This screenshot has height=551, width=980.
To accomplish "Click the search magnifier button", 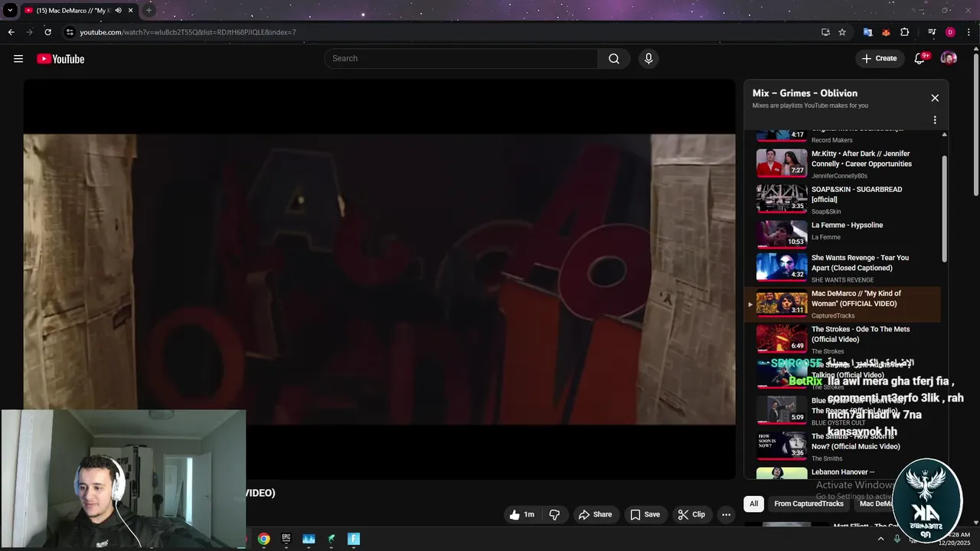I will tap(614, 59).
